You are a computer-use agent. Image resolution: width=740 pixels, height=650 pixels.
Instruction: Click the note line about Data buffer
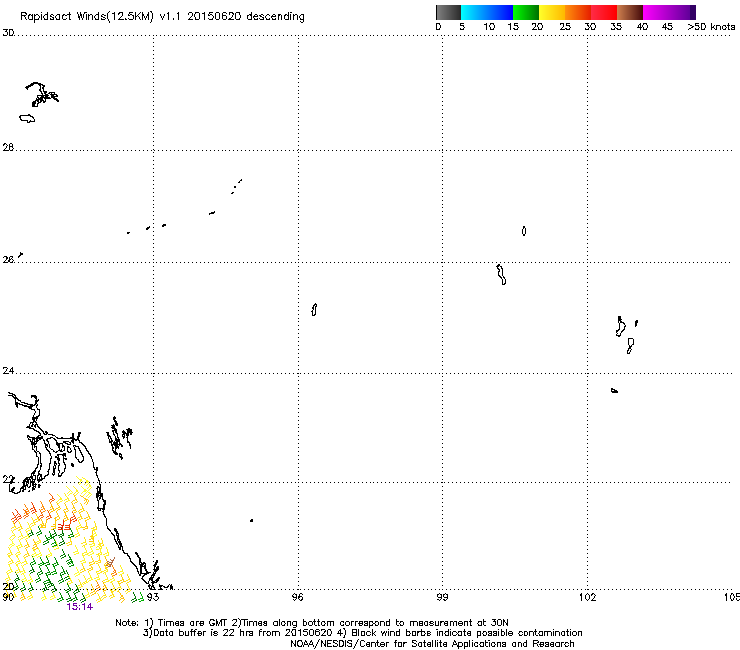click(x=362, y=633)
